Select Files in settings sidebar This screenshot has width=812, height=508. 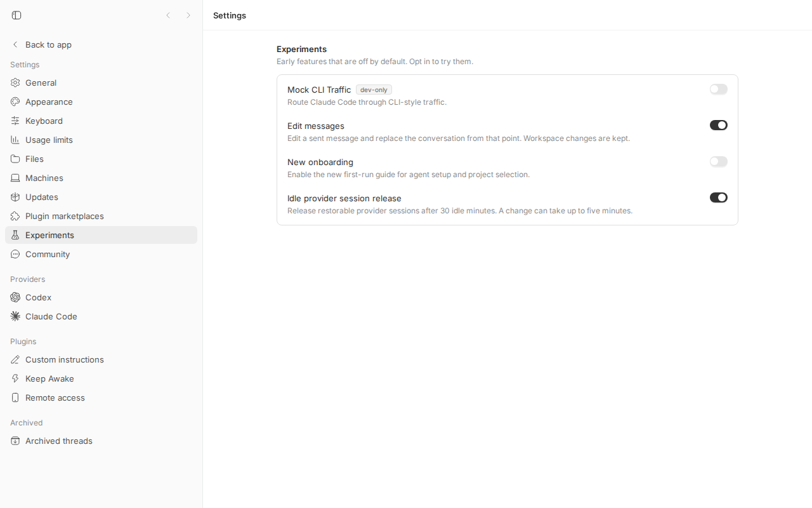point(101,159)
